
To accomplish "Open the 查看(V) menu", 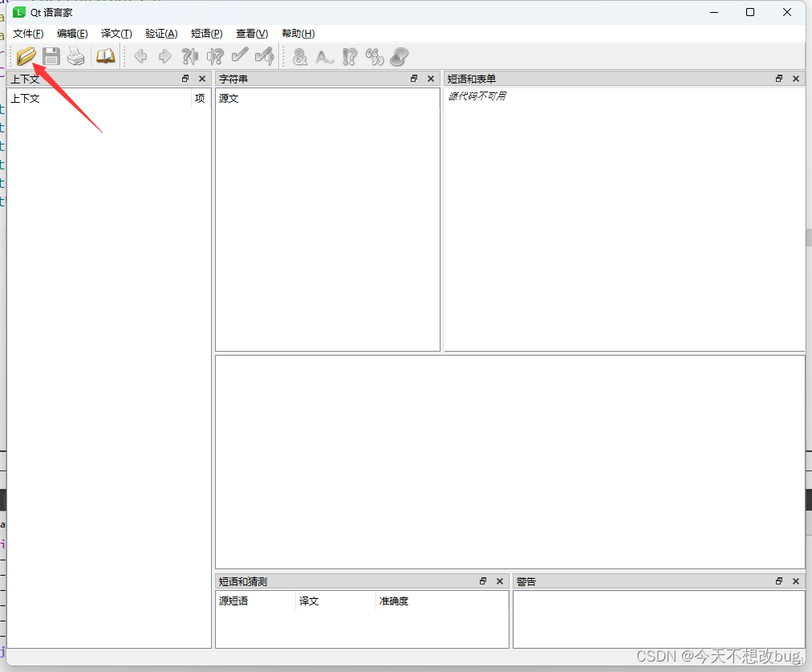I will click(x=252, y=34).
